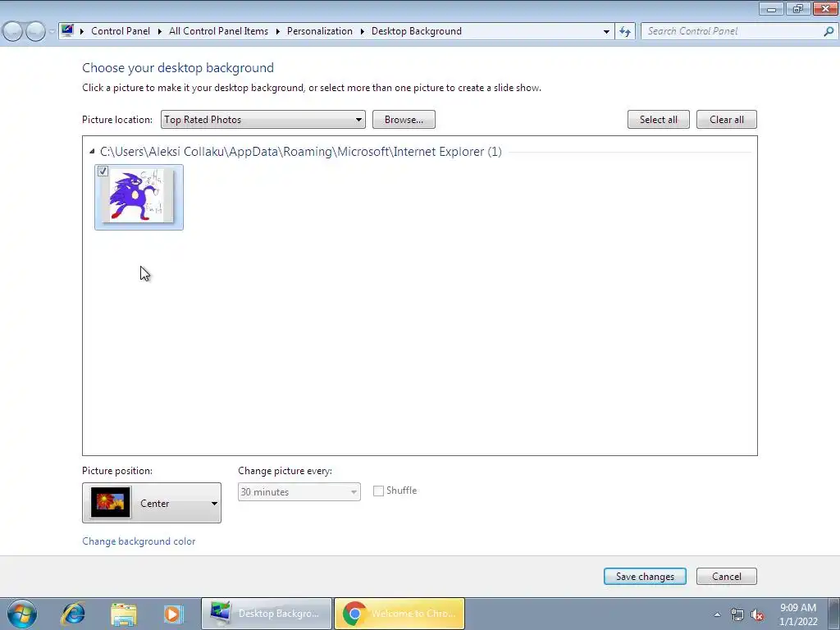Click the network tray icon
Viewport: 840px width, 630px height.
[737, 615]
